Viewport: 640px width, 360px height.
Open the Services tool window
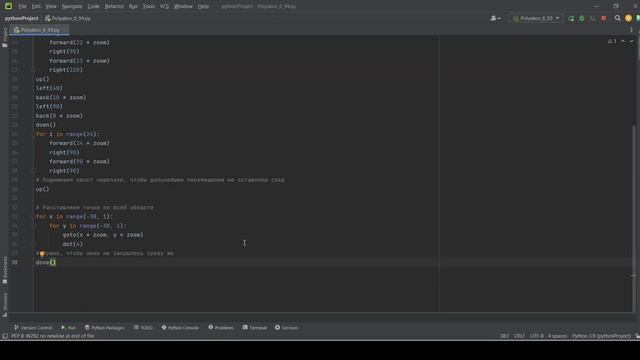point(286,328)
